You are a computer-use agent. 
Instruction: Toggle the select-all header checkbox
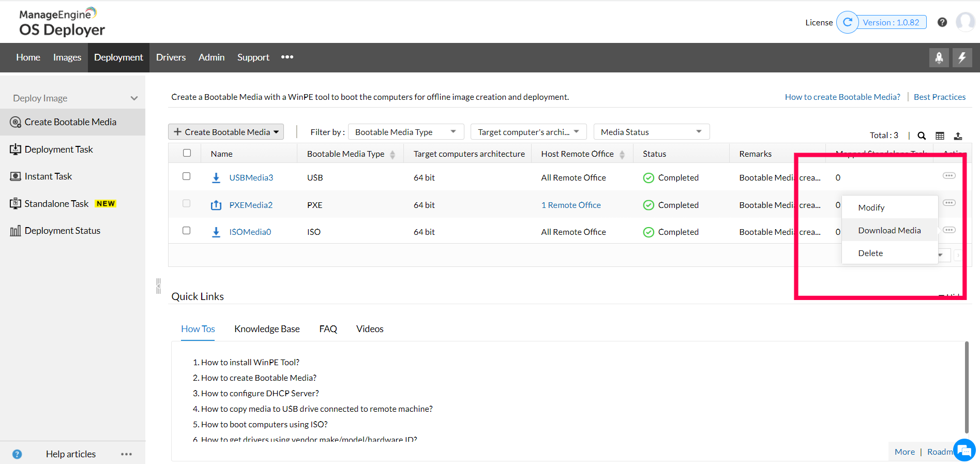pyautogui.click(x=187, y=153)
